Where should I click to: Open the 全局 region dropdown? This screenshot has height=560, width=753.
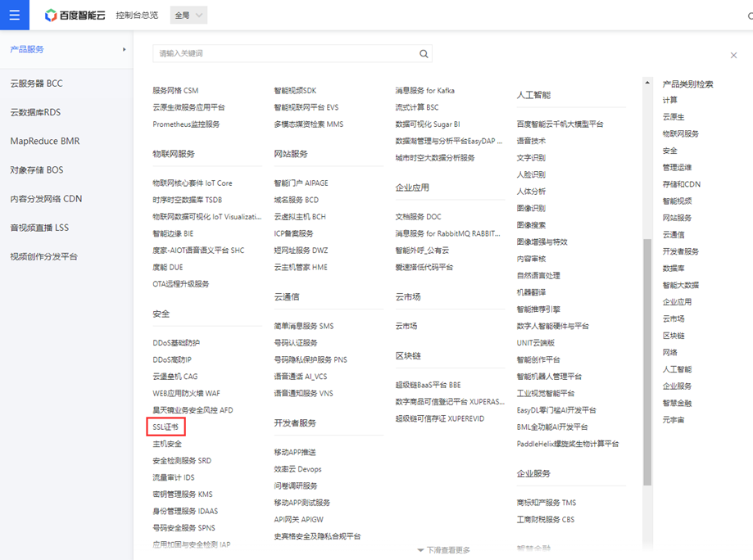[x=188, y=16]
